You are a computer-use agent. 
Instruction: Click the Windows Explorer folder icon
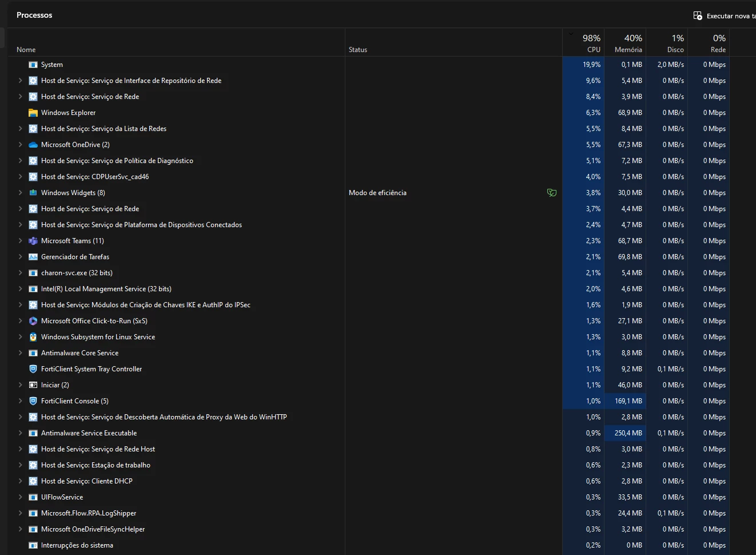coord(33,113)
